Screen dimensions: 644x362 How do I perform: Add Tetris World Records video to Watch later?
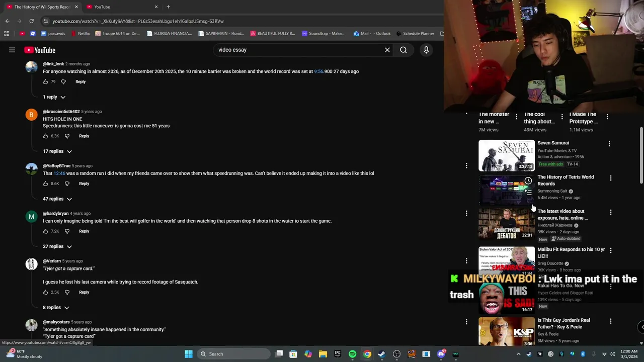(528, 180)
